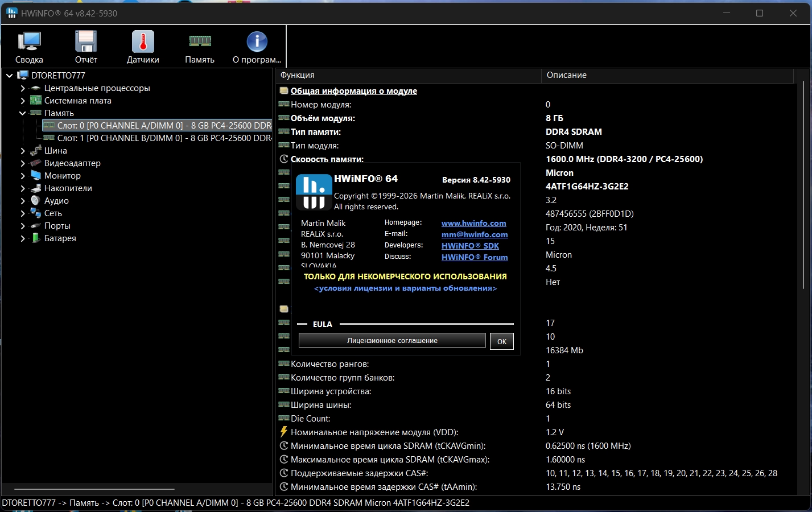Screen dimensions: 812x512
Task: Click OK in the About dialog
Action: (502, 341)
